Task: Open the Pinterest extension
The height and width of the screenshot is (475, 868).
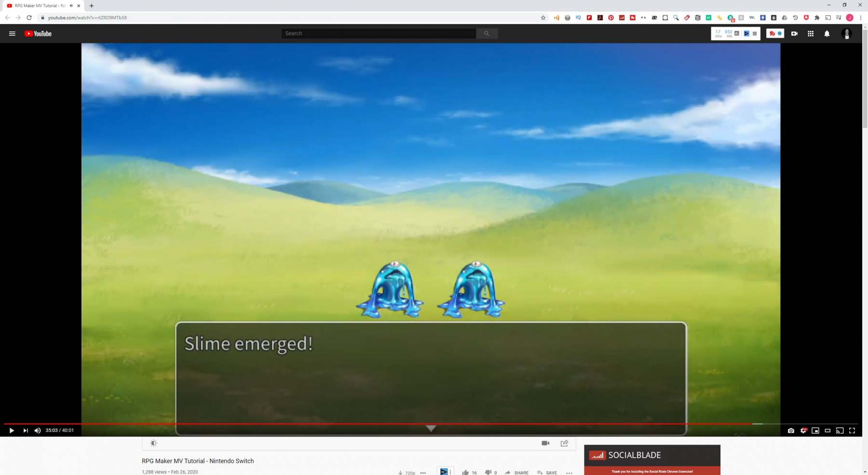Action: click(611, 17)
